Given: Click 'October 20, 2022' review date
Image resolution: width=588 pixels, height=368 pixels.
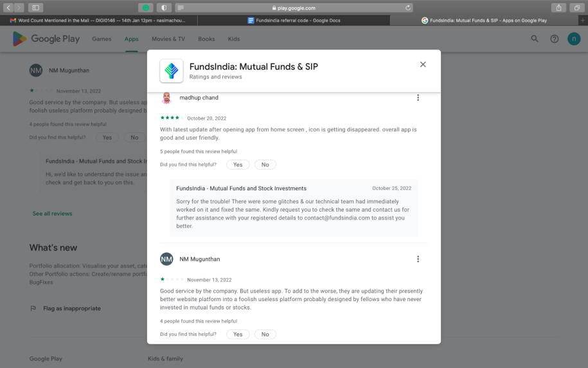Looking at the screenshot, I should coord(207,118).
